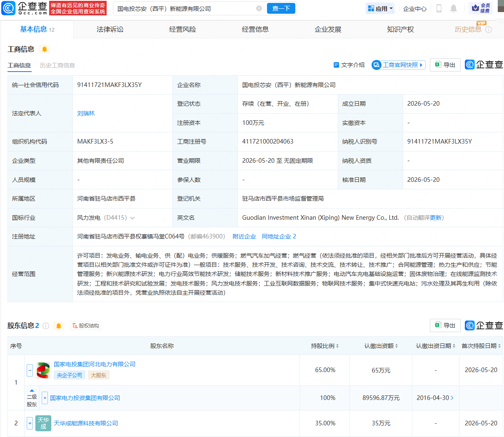The image size is (504, 437).
Task: Open 工商官网快照 snapshot
Action: pyautogui.click(x=399, y=65)
